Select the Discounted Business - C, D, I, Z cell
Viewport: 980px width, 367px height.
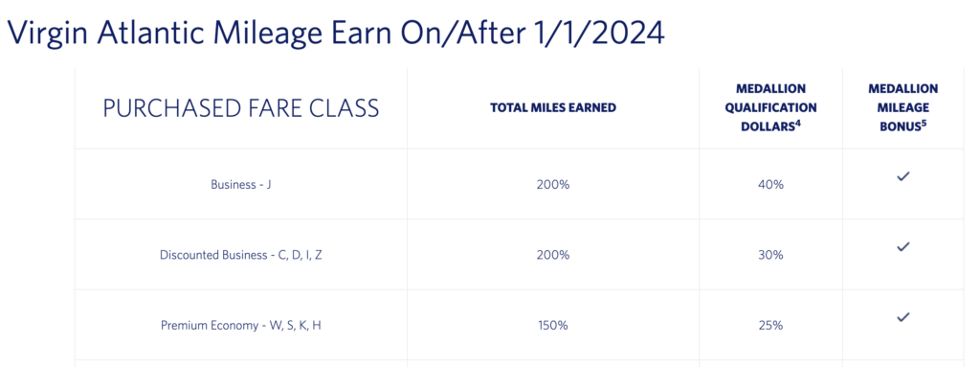[x=240, y=255]
